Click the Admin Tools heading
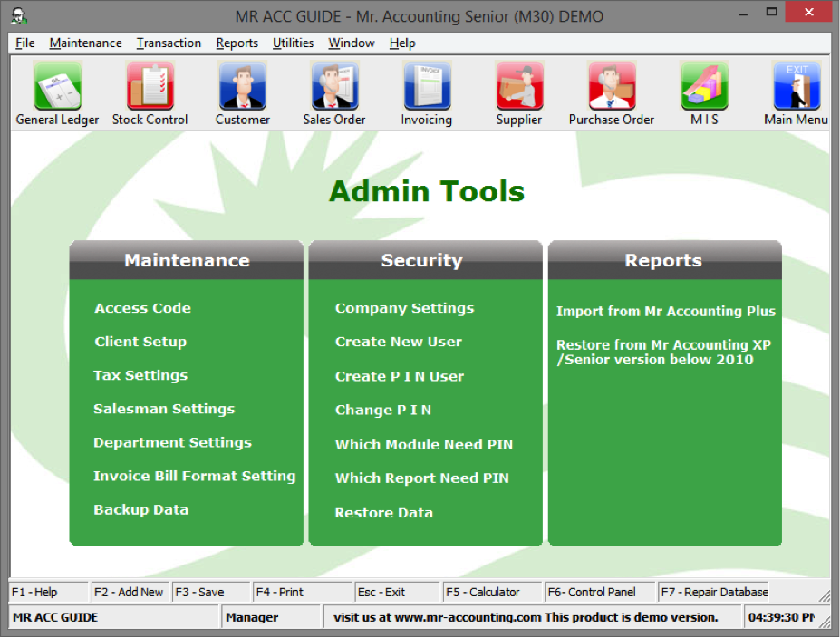 click(427, 191)
